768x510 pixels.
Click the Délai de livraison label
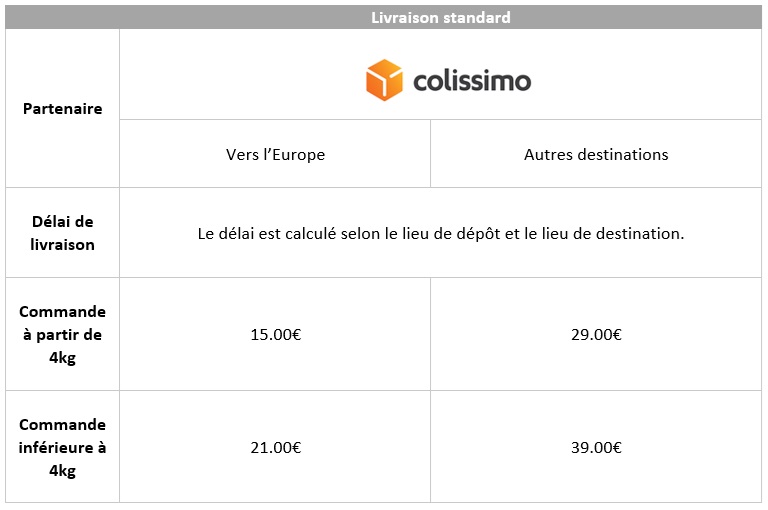(x=63, y=233)
